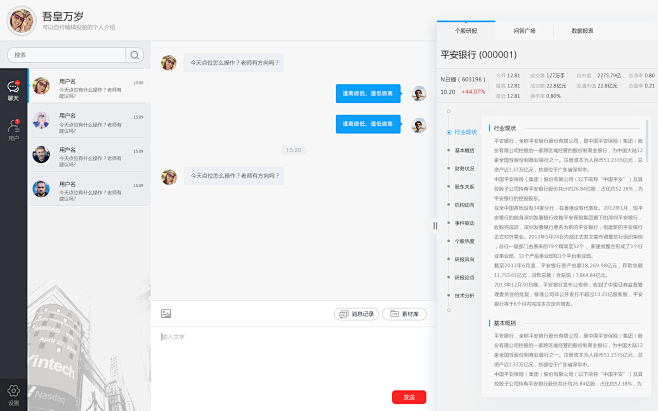Select 研报风向 in section navigation
This screenshot has height=411, width=658.
tap(465, 259)
